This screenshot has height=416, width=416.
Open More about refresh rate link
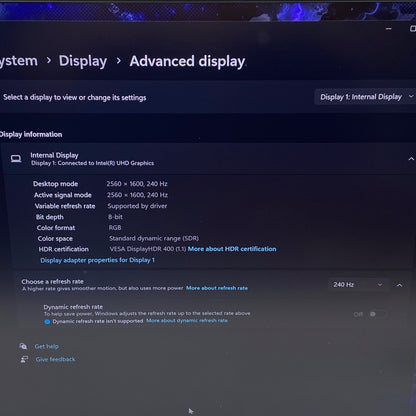pos(217,288)
